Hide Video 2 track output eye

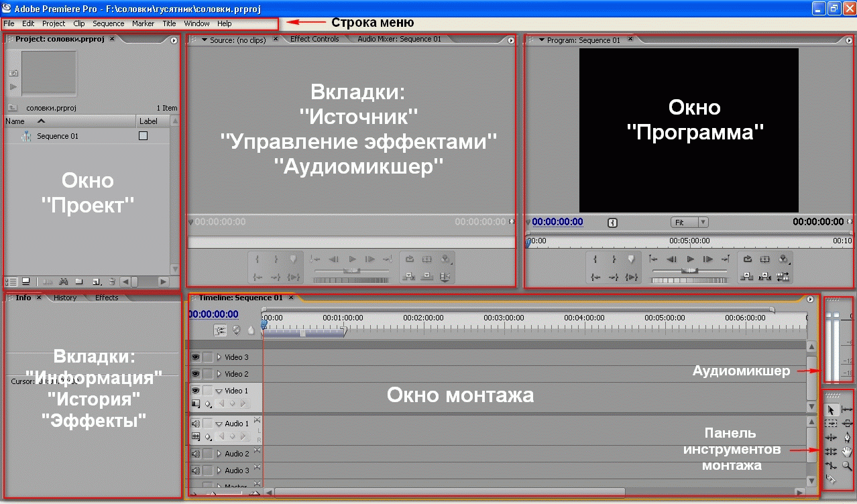coord(195,374)
